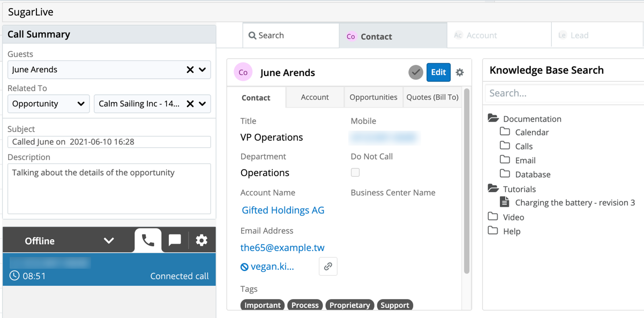644x318 pixels.
Task: Click the contact dashlet vertical scrollbar
Action: click(467, 182)
